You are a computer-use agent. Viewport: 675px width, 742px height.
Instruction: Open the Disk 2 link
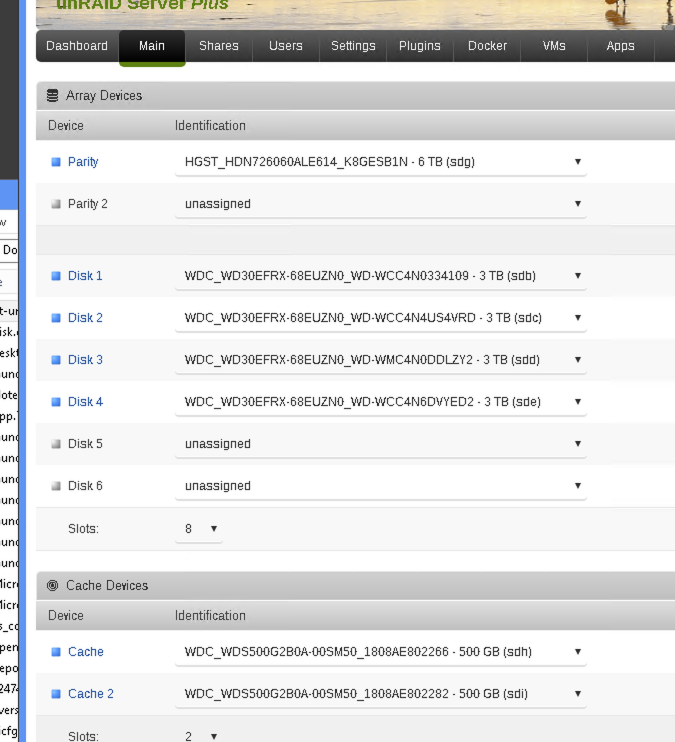[85, 318]
